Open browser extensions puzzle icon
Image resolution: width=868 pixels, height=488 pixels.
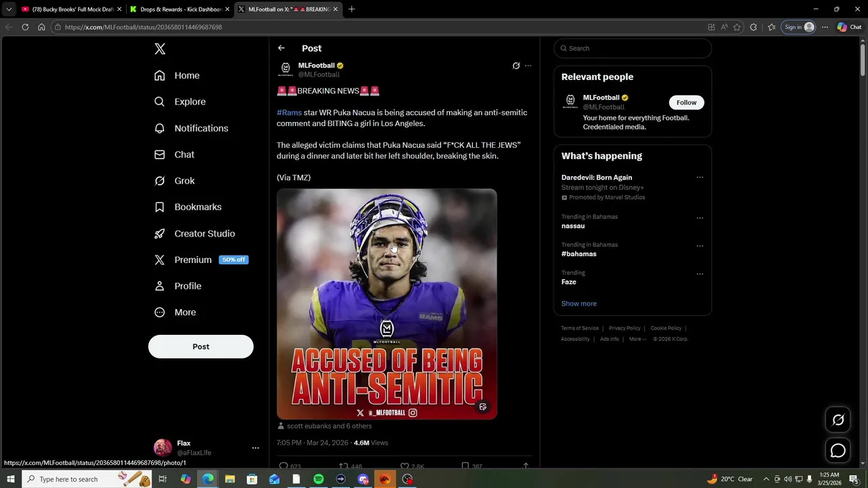[753, 27]
